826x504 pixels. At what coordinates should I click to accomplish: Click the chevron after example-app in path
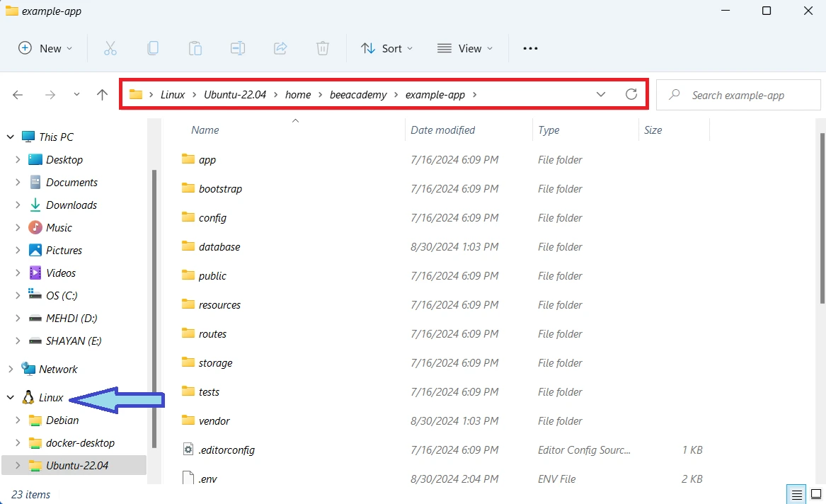pos(475,95)
